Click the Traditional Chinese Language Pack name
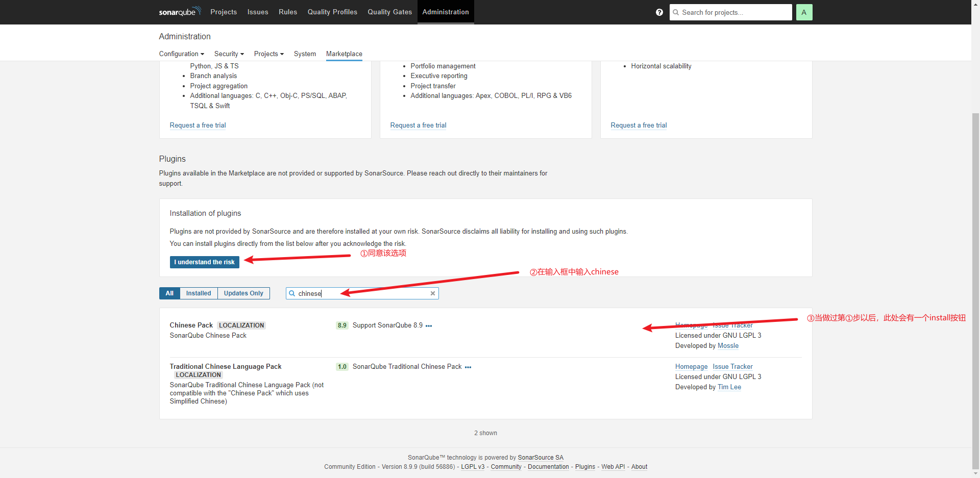 point(226,367)
